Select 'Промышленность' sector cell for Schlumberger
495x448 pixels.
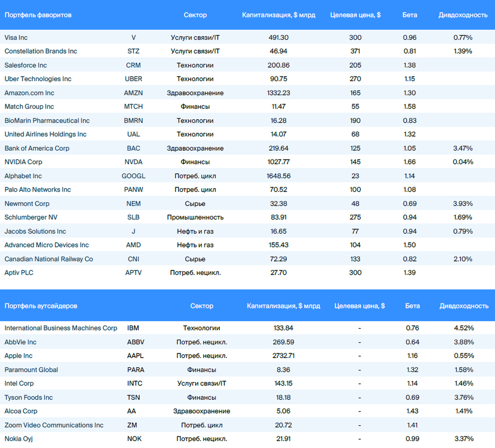coord(195,217)
